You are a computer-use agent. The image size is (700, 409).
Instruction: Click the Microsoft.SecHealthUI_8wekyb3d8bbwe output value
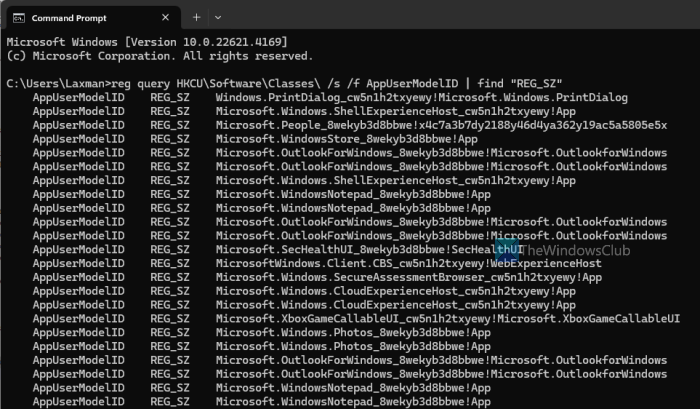coord(369,250)
